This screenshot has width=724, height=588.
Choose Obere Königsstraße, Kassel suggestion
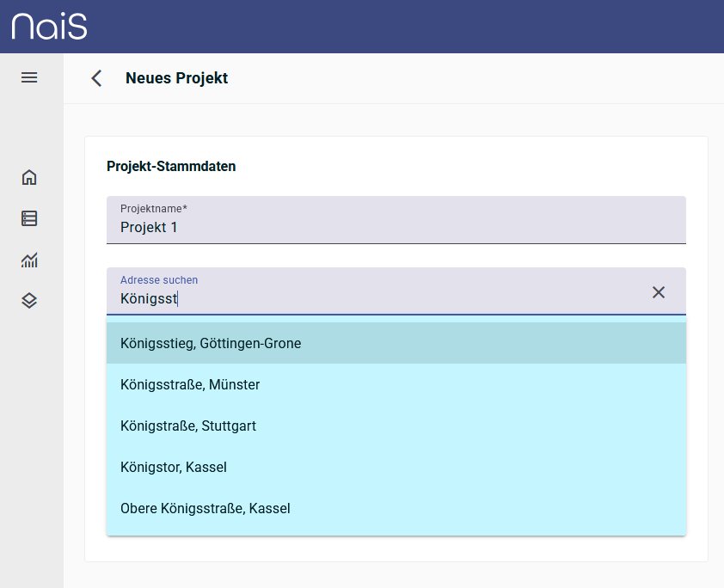tap(396, 508)
